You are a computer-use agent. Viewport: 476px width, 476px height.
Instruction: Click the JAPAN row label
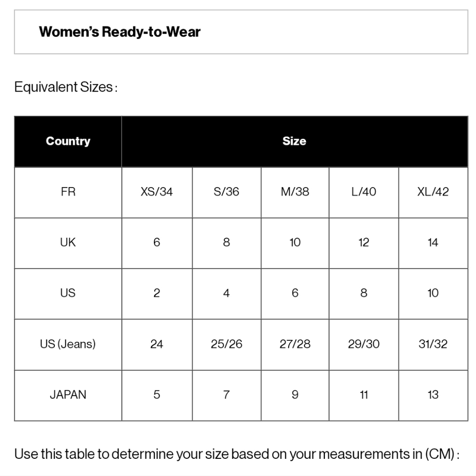coord(68,395)
